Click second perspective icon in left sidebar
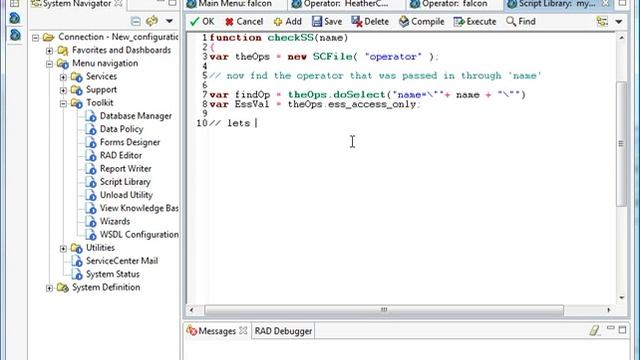The image size is (640, 360). tap(15, 35)
